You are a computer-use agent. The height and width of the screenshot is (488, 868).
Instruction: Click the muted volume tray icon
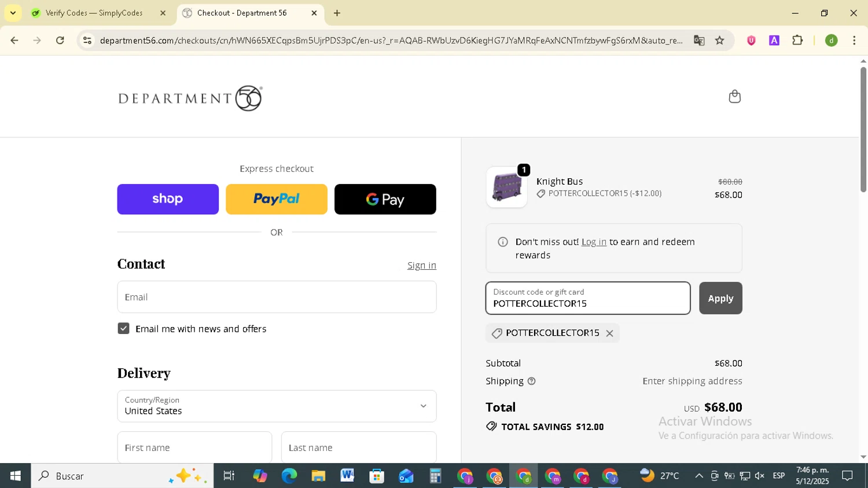[760, 476]
